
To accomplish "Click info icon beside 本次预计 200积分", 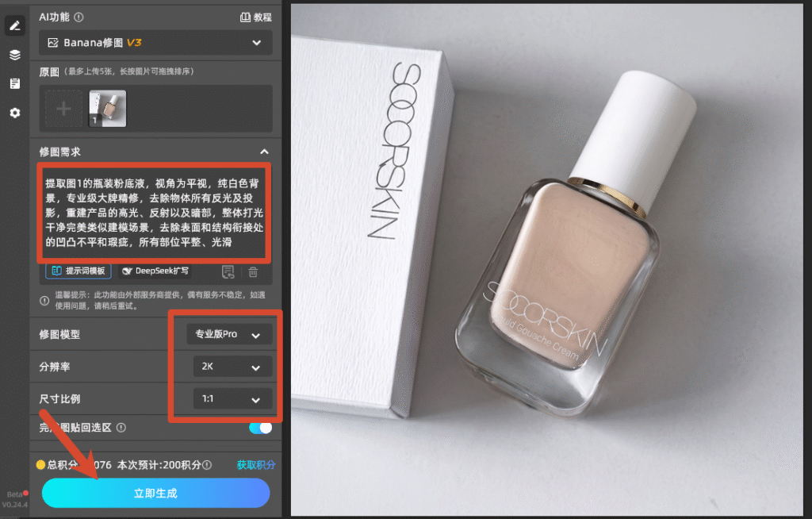I will pos(207,465).
